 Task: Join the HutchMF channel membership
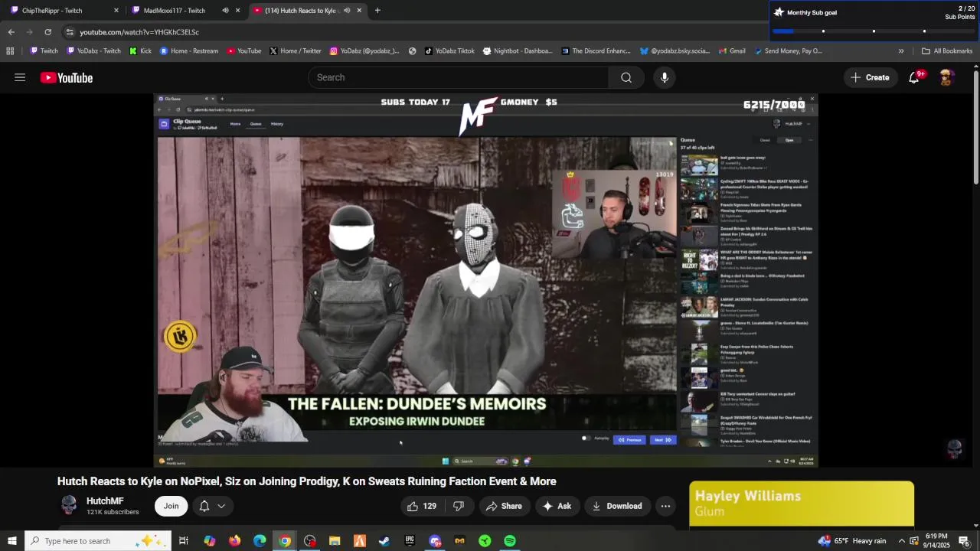coord(171,506)
